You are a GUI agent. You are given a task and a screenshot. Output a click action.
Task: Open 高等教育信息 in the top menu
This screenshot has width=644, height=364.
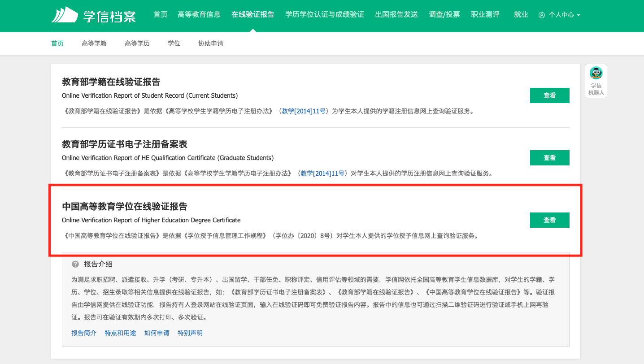[199, 14]
